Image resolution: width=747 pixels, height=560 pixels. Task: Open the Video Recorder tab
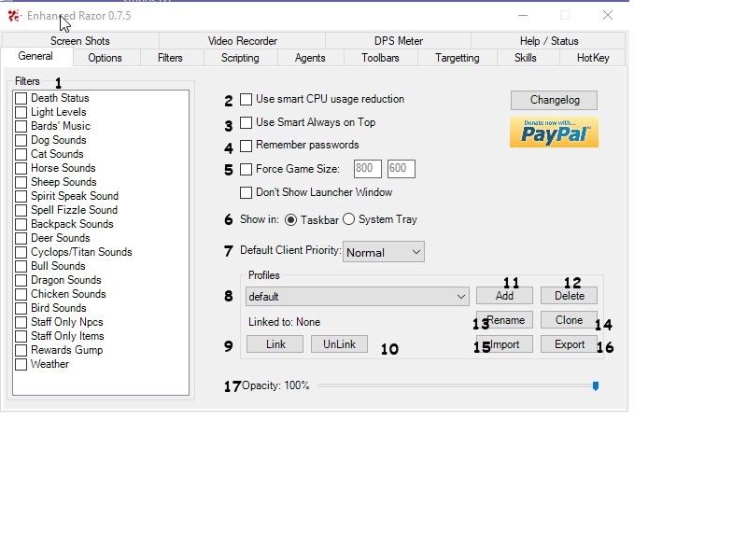point(242,41)
